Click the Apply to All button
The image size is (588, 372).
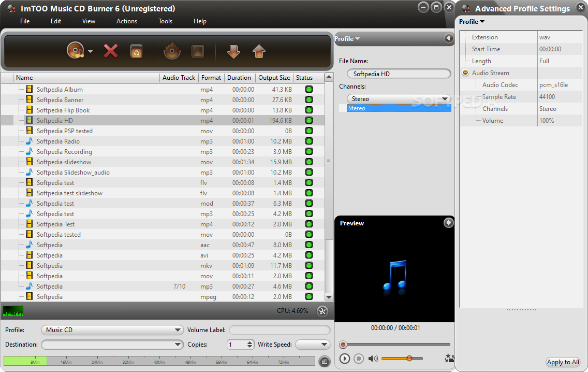tap(563, 362)
